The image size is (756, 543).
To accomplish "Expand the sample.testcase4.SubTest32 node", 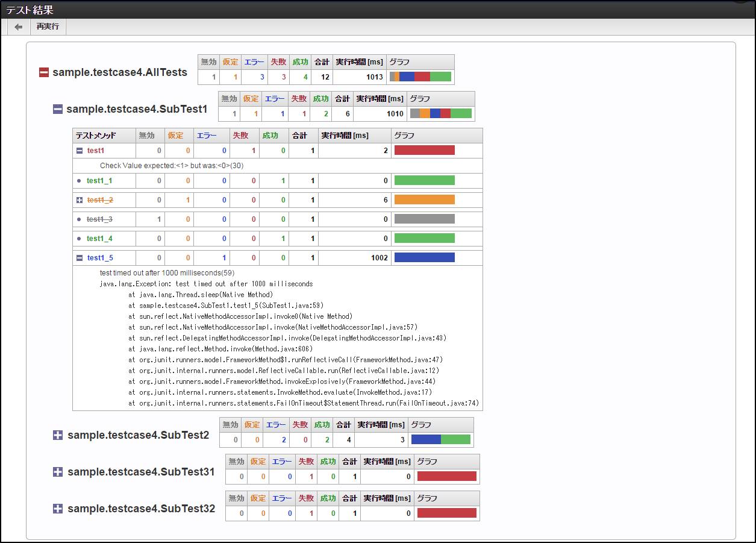I will [58, 509].
